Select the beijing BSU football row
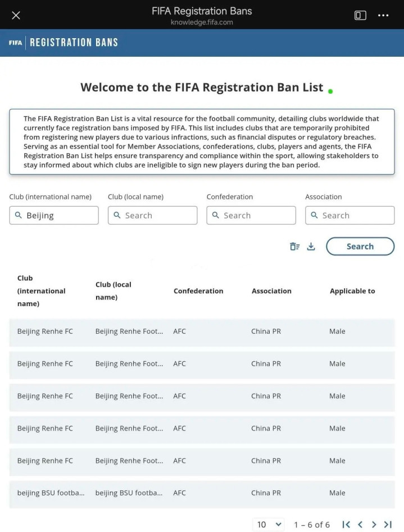404x532 pixels. coord(202,494)
